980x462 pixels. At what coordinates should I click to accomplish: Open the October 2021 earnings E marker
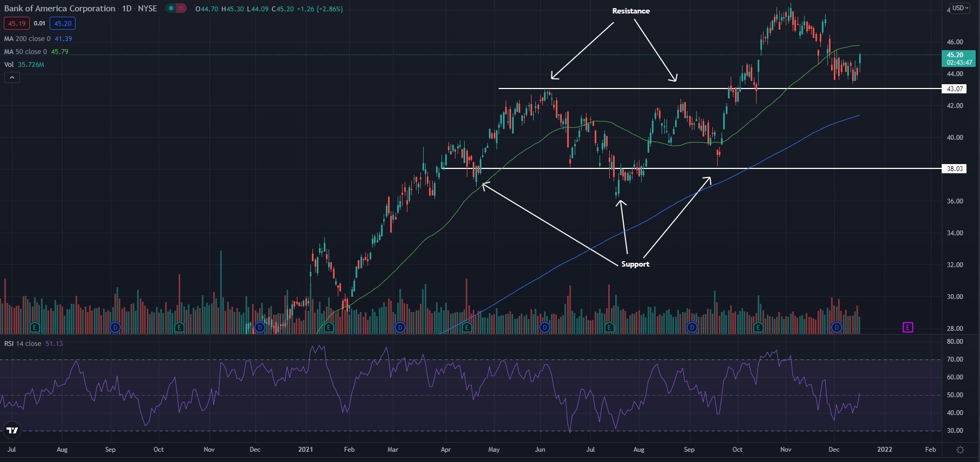(758, 327)
